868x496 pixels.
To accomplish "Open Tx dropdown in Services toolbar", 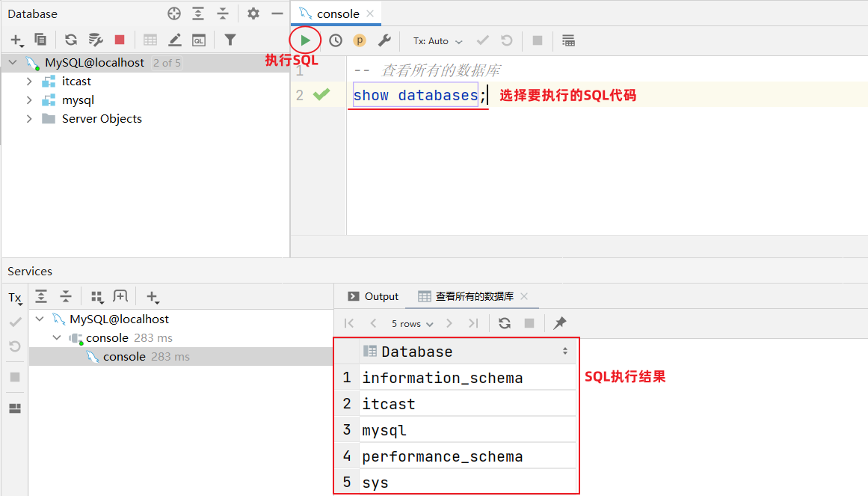I will point(16,298).
